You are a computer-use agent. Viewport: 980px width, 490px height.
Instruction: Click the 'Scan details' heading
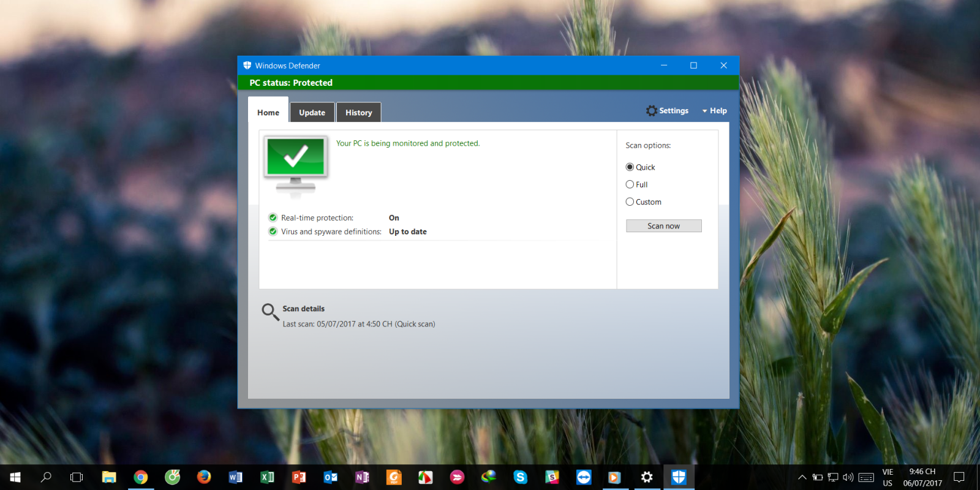point(303,309)
